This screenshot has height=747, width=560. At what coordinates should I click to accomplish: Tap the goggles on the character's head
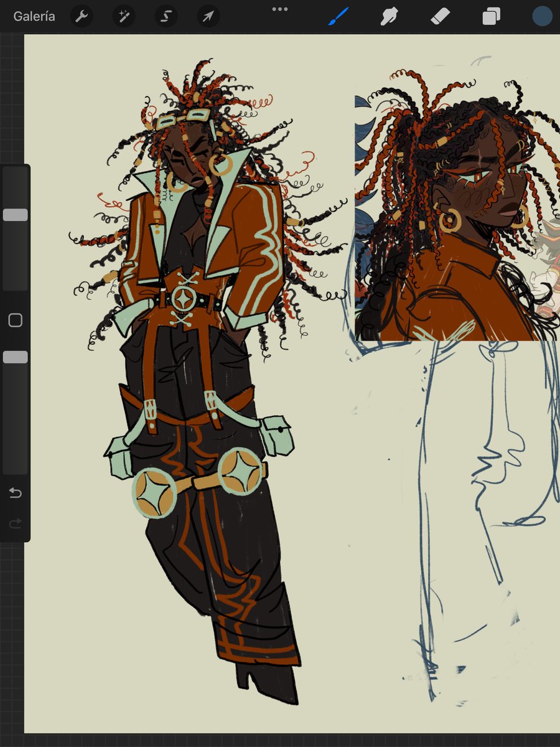tap(184, 118)
